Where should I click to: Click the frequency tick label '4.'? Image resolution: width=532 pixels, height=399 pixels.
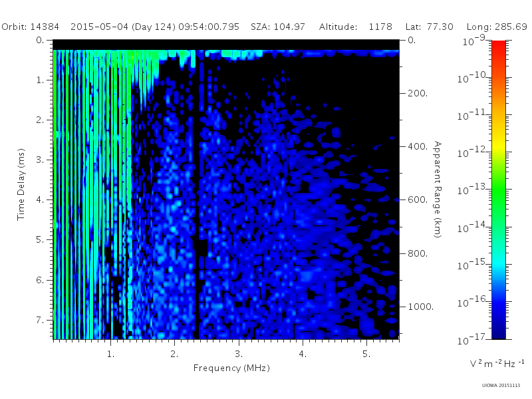tap(303, 354)
